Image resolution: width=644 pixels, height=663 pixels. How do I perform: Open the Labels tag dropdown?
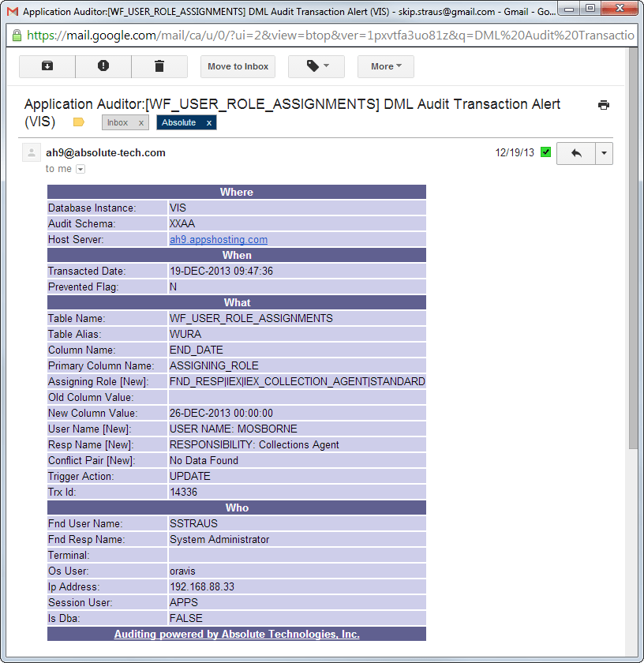316,66
